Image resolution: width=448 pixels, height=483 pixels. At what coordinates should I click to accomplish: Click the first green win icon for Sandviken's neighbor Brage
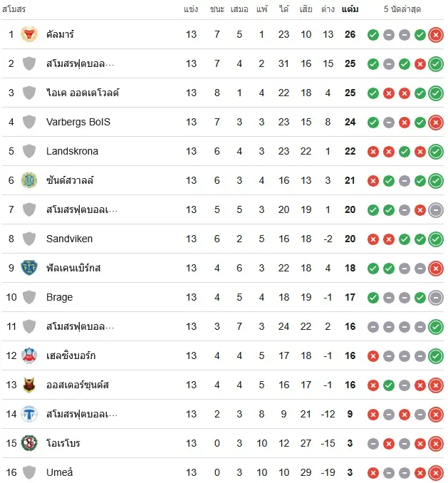pyautogui.click(x=373, y=298)
